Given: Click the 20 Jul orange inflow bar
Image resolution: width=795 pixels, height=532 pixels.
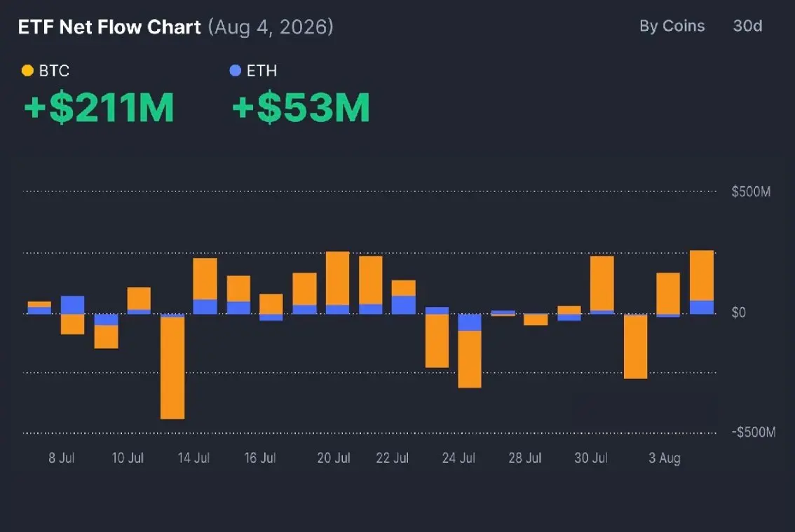Looking at the screenshot, I should click(337, 278).
